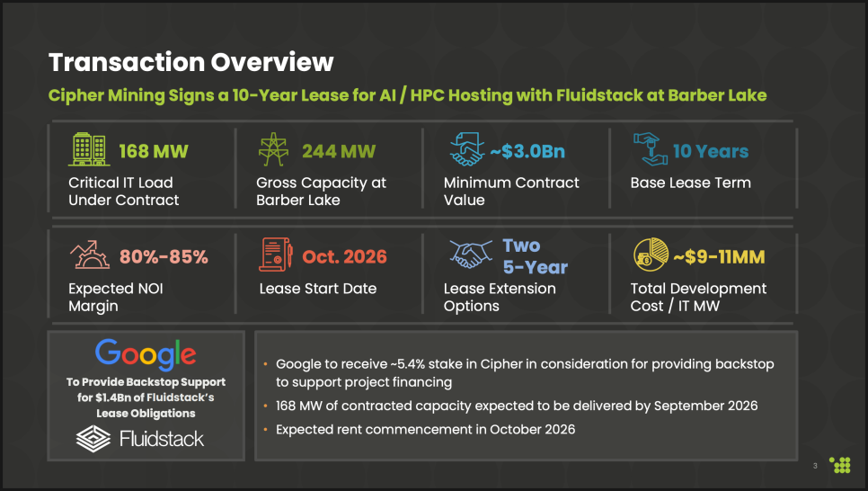868x491 pixels.
Task: Click the Fluidstack layered logo icon
Action: point(93,439)
